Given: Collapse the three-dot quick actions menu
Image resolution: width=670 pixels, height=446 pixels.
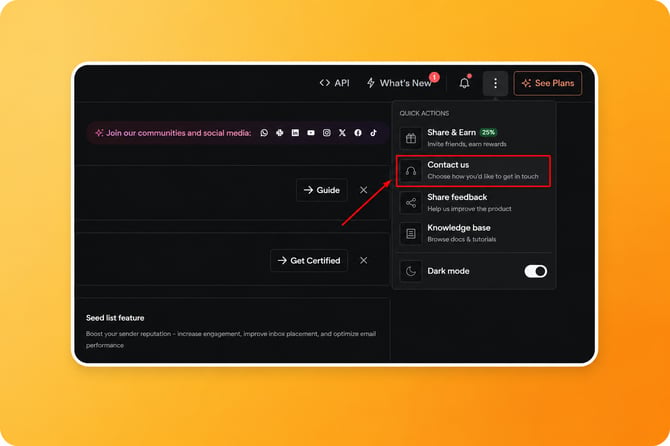Looking at the screenshot, I should point(495,83).
